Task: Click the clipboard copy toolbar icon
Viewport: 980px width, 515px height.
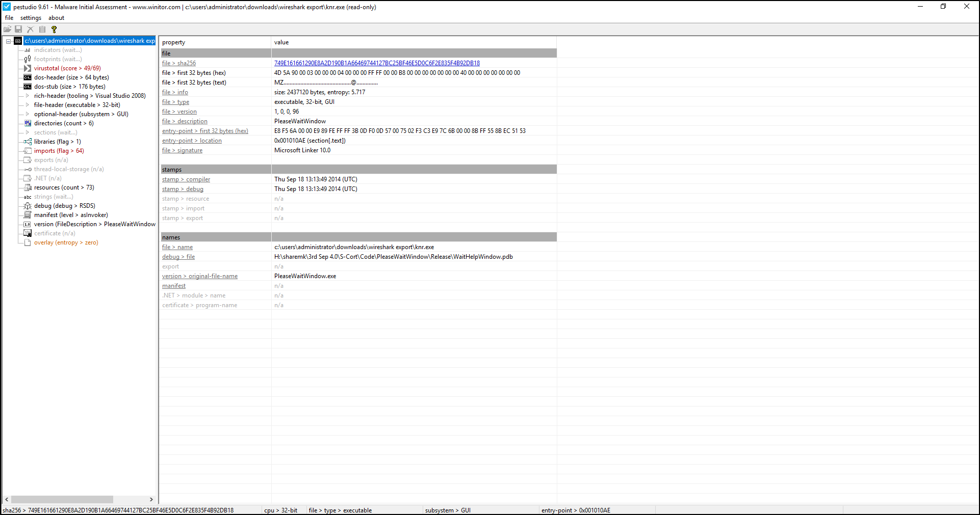Action: click(42, 30)
